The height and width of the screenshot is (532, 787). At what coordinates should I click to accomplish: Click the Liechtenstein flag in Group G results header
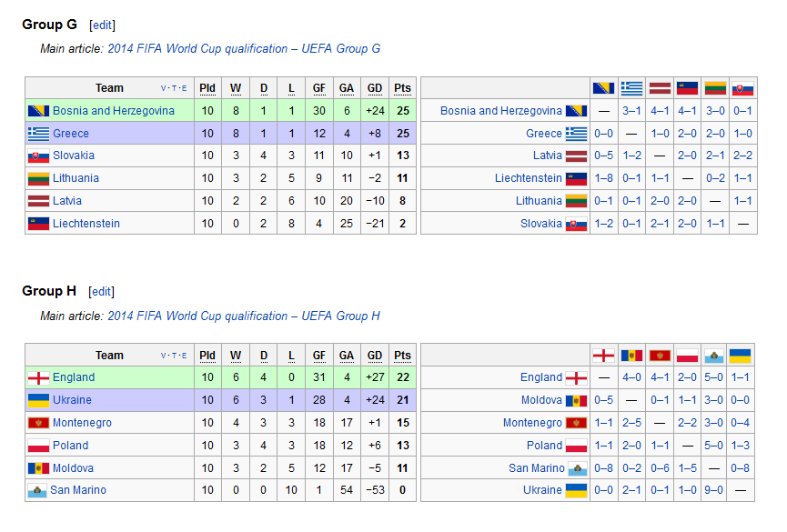pos(687,88)
